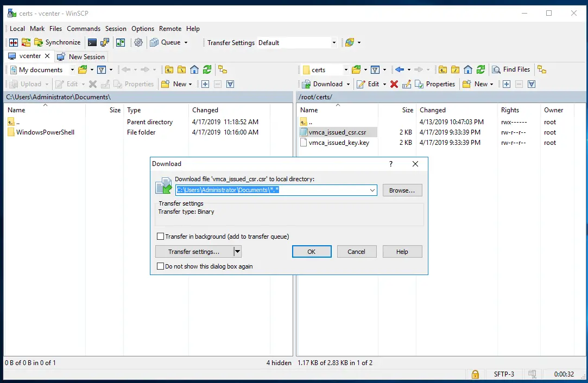Screen dimensions: 588x383
Task: Open the Session menu
Action: [x=116, y=29]
